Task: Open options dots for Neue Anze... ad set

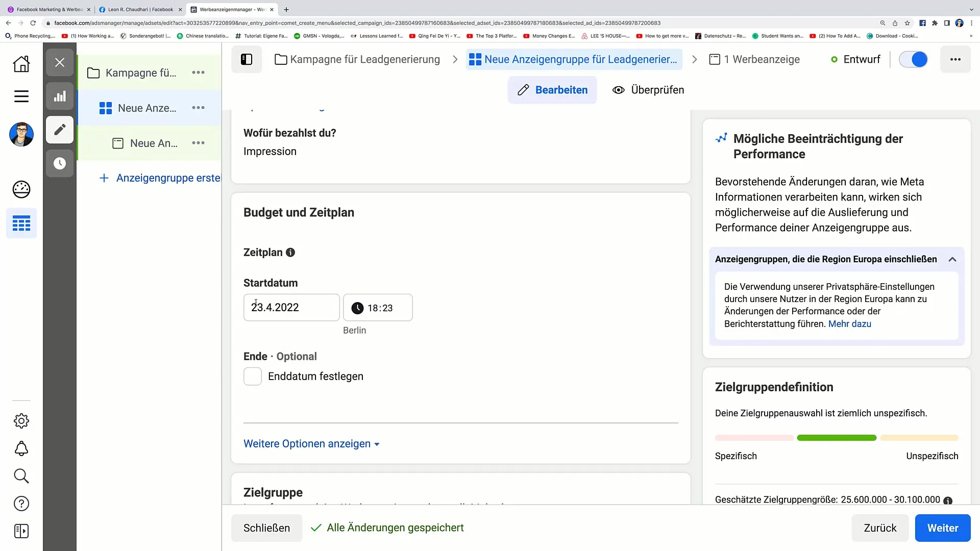Action: click(199, 108)
